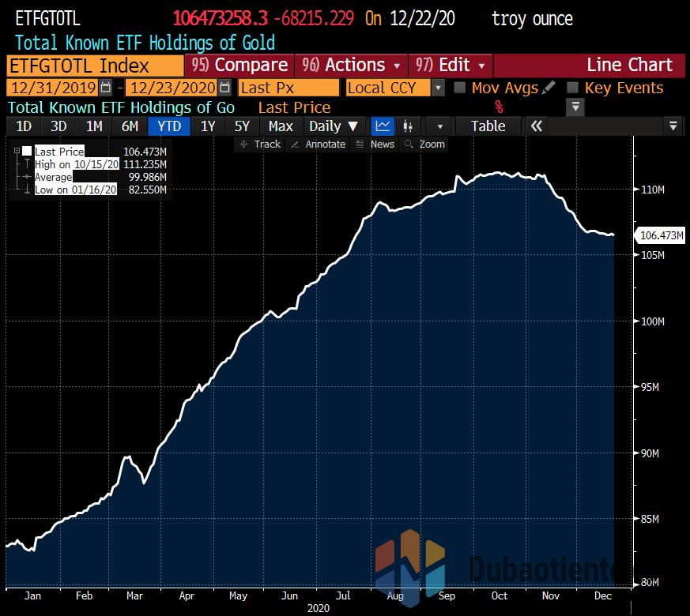Click the orange Last Price series label
The width and height of the screenshot is (690, 616).
(x=294, y=107)
